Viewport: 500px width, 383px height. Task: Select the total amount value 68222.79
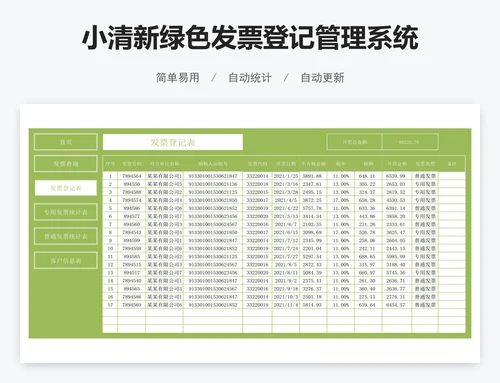(x=410, y=142)
